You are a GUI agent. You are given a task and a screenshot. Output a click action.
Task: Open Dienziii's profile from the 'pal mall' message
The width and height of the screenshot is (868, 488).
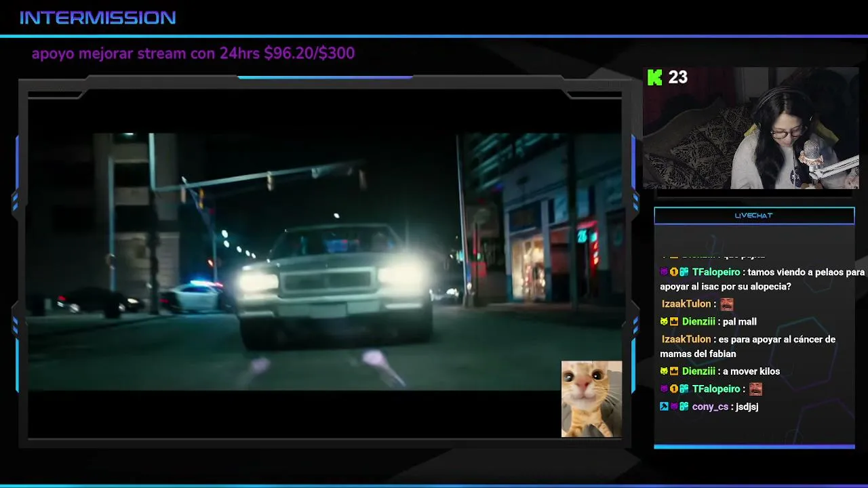(x=698, y=322)
